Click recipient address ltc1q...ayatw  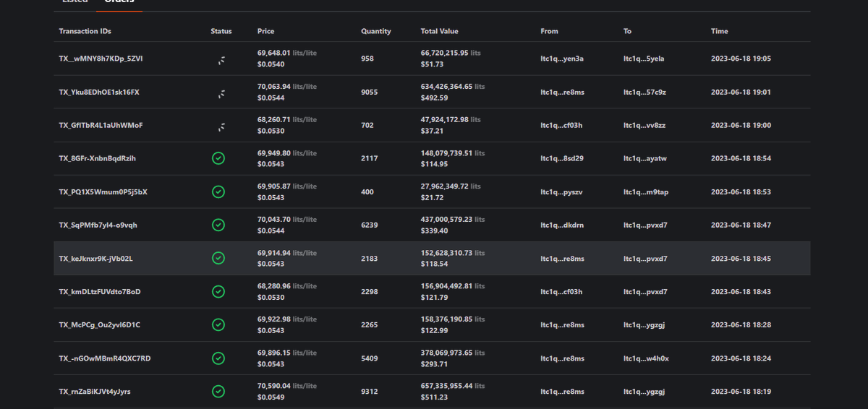(644, 158)
